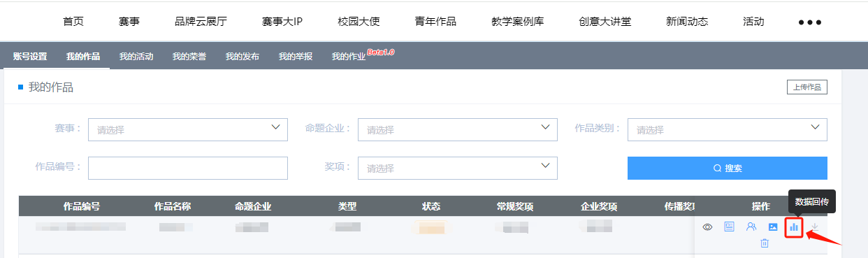Click the eye icon to view work

(x=707, y=227)
